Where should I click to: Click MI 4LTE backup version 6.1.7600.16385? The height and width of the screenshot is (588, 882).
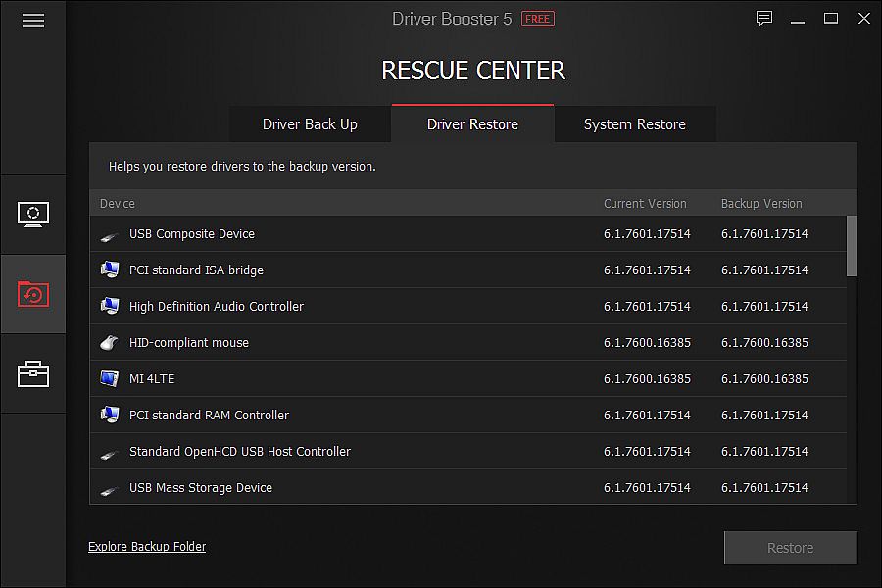(x=764, y=378)
